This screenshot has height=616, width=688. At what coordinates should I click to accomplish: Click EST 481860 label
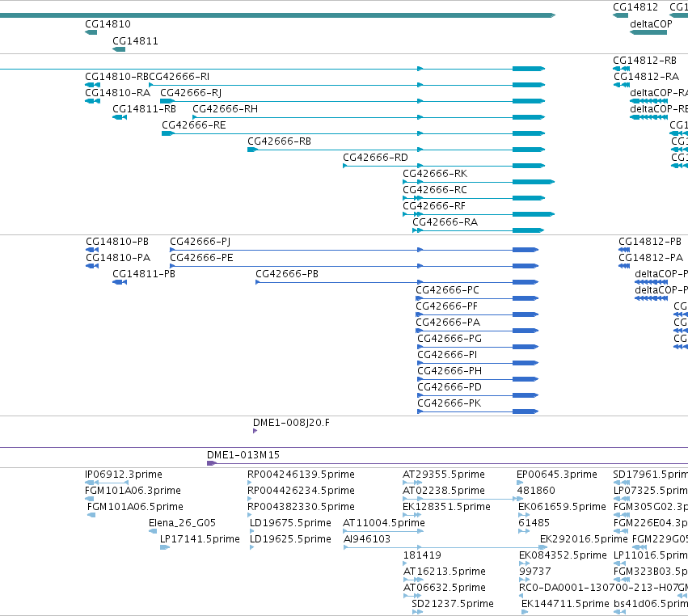click(x=537, y=491)
